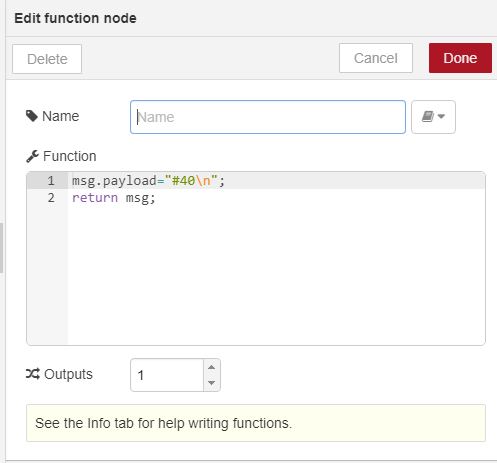Expand the library dropdown caret arrow
This screenshot has height=463, width=497.
441,116
